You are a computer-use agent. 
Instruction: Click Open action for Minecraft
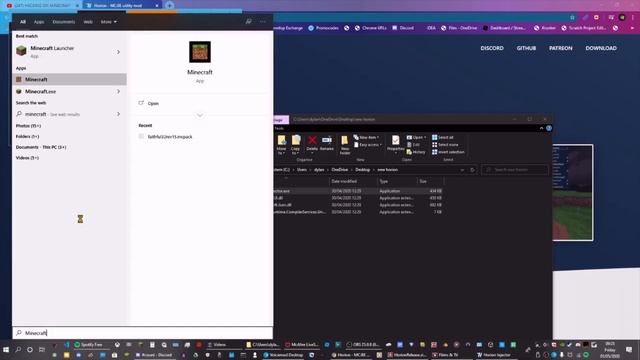coord(153,103)
